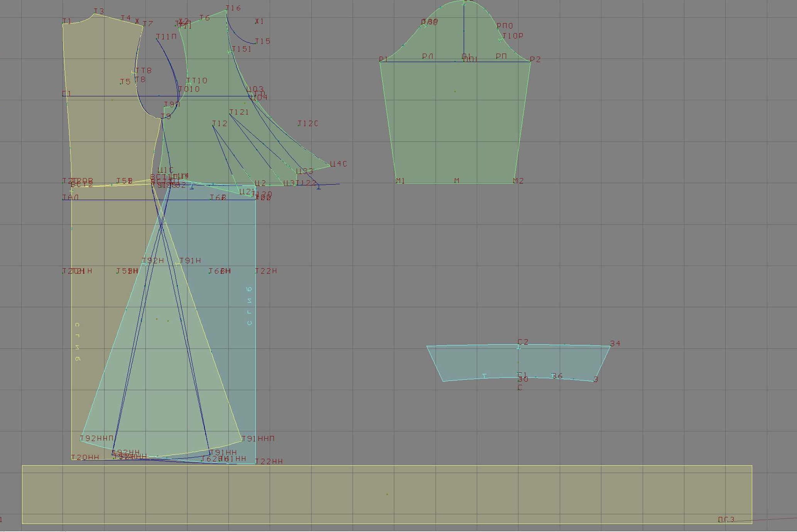Click point 34 on band corner
Screen dimensions: 797x532
pos(610,346)
